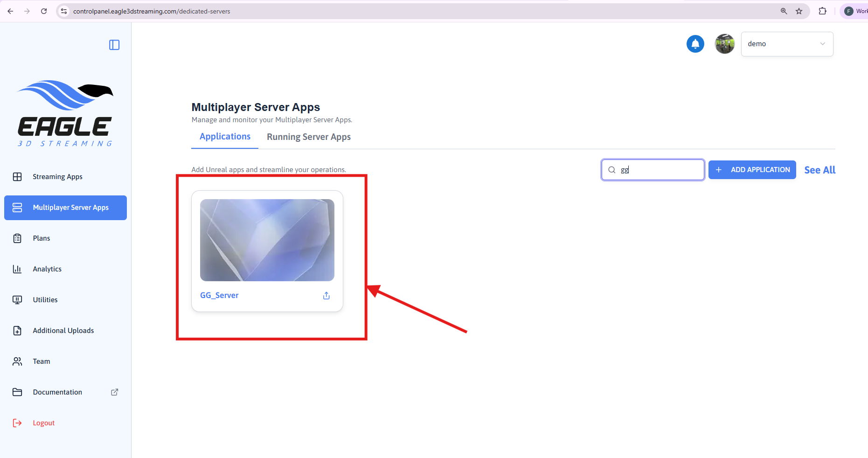The height and width of the screenshot is (458, 868).
Task: Open Analytics from the sidebar
Action: coord(47,269)
